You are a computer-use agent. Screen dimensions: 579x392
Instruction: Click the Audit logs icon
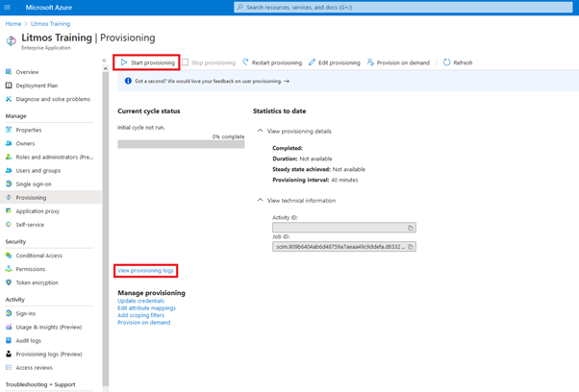click(9, 340)
